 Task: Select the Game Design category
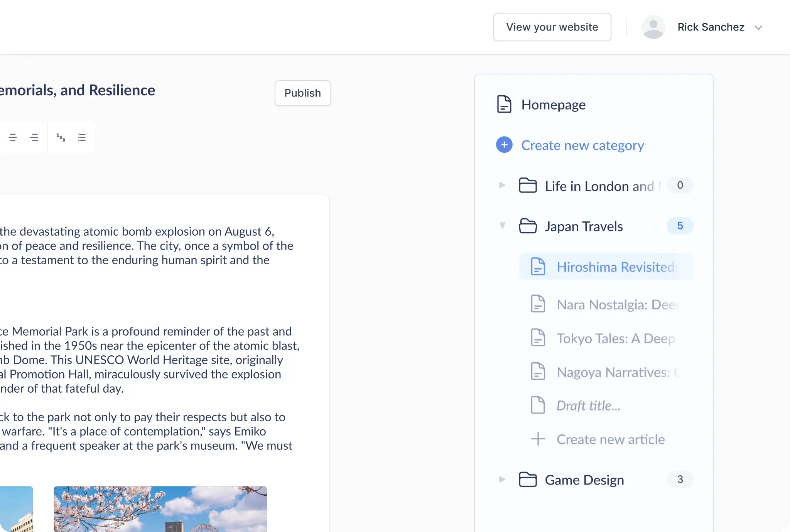[x=584, y=480]
